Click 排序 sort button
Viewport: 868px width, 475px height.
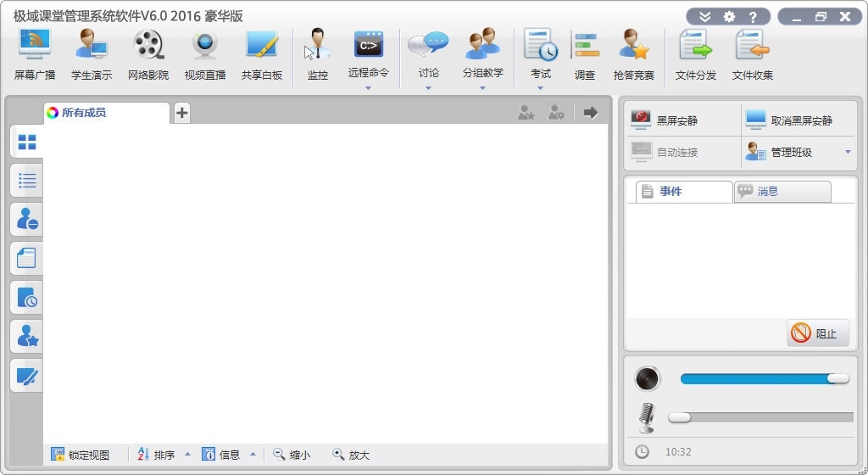click(x=156, y=455)
